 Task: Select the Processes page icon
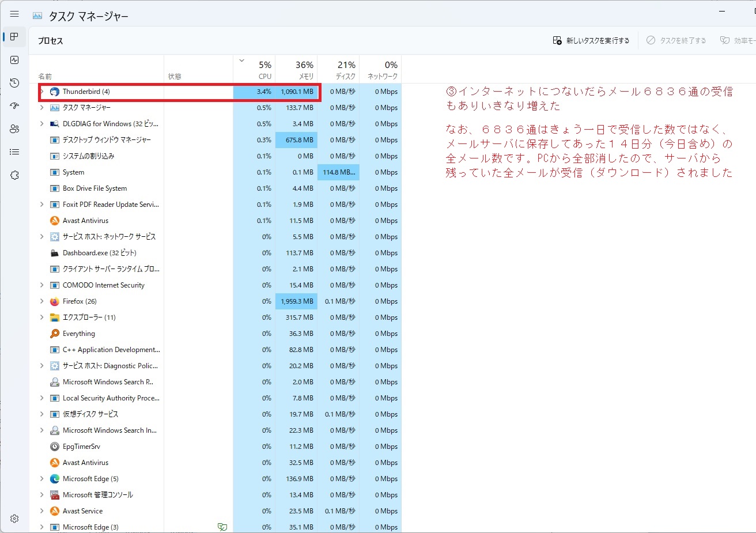click(x=14, y=37)
